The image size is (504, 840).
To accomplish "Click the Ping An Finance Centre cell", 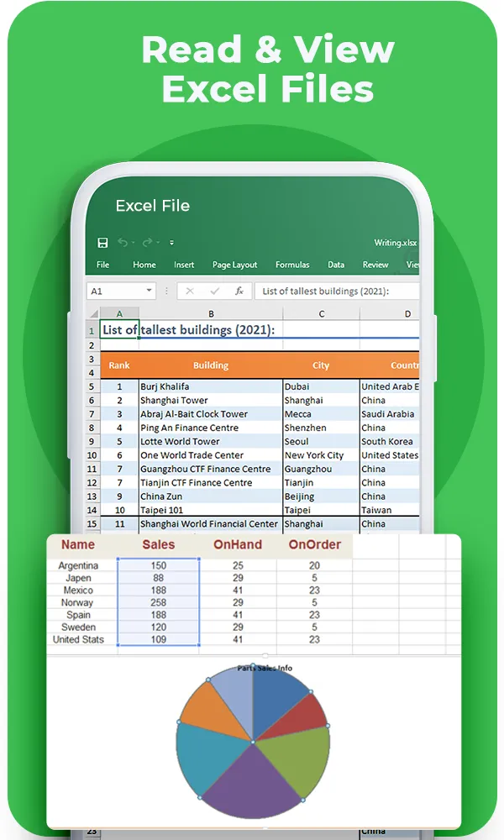I will 211,428.
